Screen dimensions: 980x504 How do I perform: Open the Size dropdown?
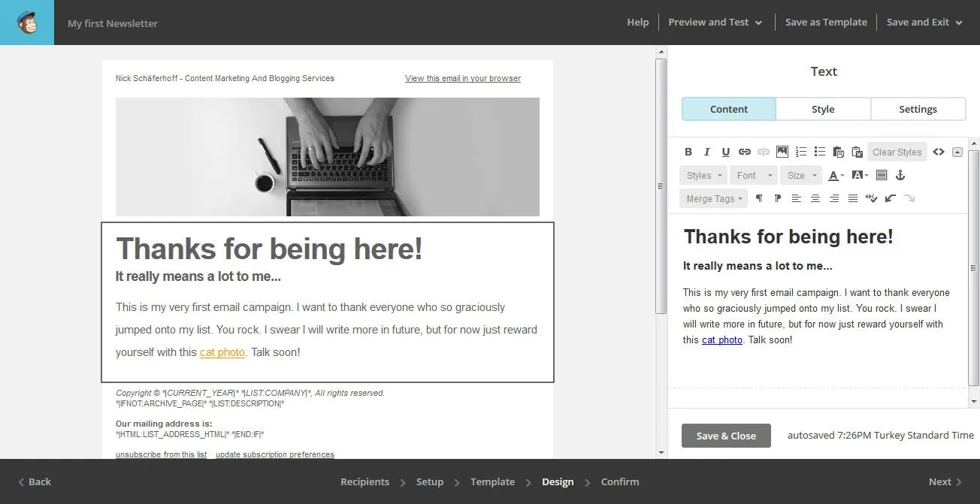click(x=801, y=175)
